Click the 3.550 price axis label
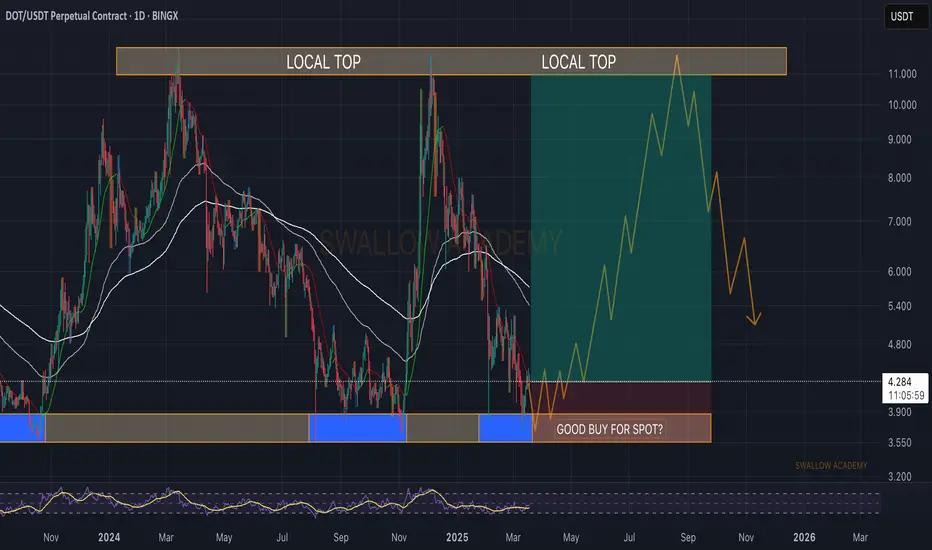Screen dimensions: 932x550 coord(900,442)
